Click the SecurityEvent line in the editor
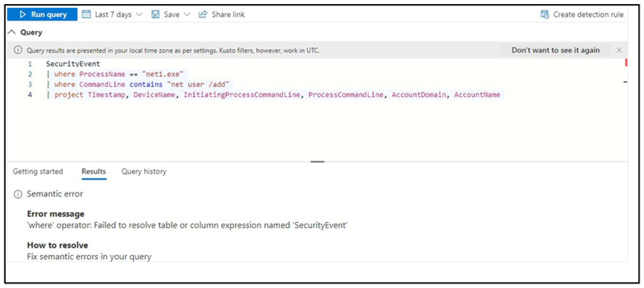Screen dimensions: 644x288 click(73, 64)
